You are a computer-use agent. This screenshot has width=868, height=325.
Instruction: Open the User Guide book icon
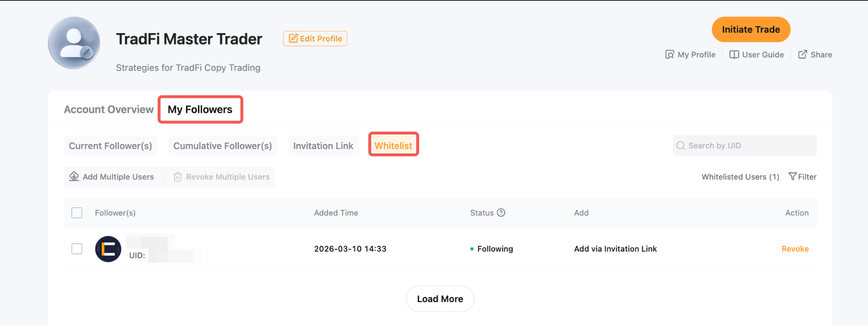[x=734, y=55]
